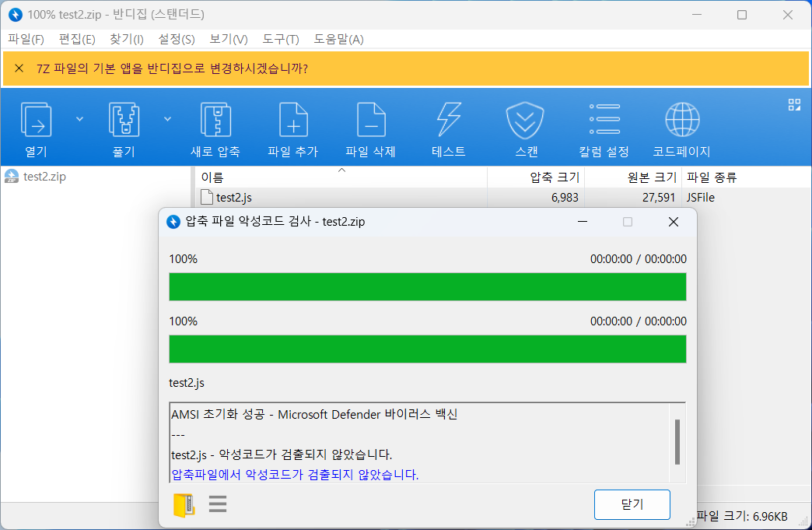
Task: Expand the dropdown arrow next to 풀기
Action: (167, 119)
